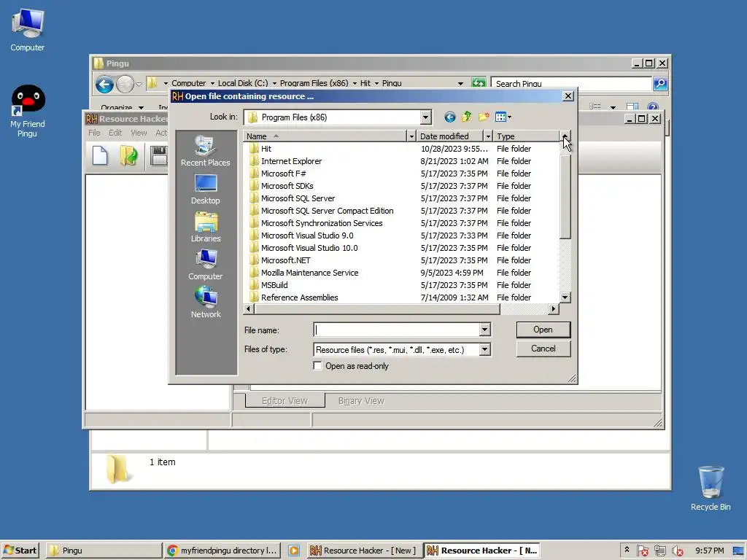Create new folder in the dialog
Image resolution: width=747 pixels, height=560 pixels.
coord(484,117)
